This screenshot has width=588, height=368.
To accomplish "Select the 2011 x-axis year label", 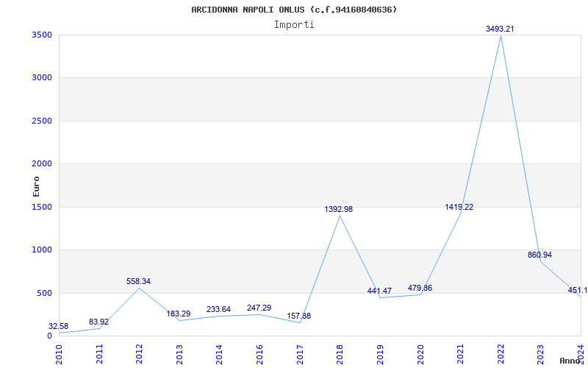I will coord(99,354).
